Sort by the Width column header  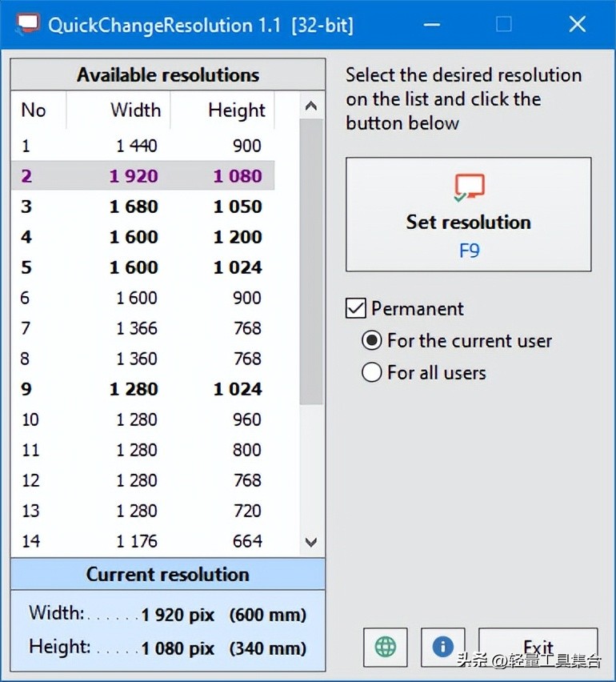118,110
